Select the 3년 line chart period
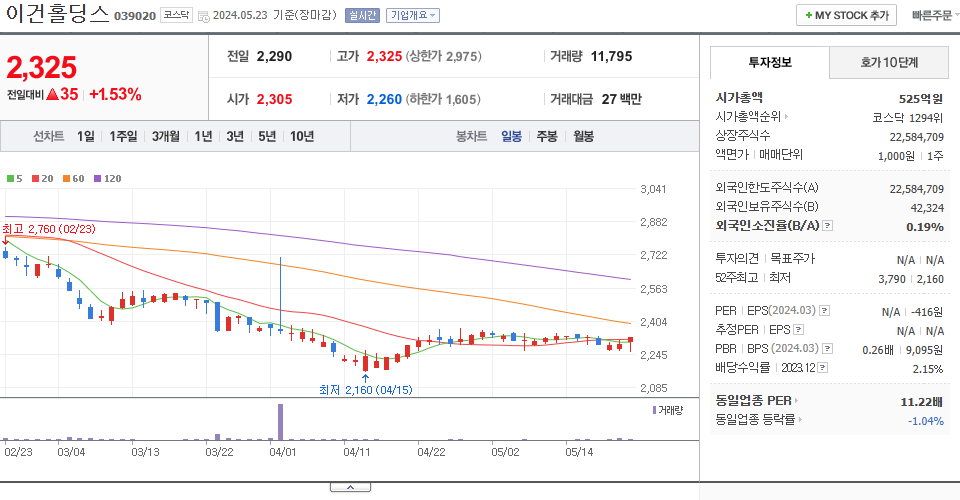 [x=235, y=136]
